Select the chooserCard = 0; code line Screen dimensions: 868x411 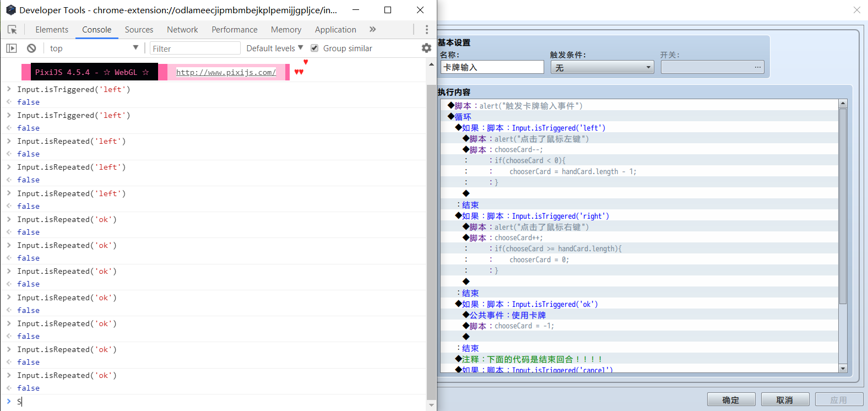(639, 260)
